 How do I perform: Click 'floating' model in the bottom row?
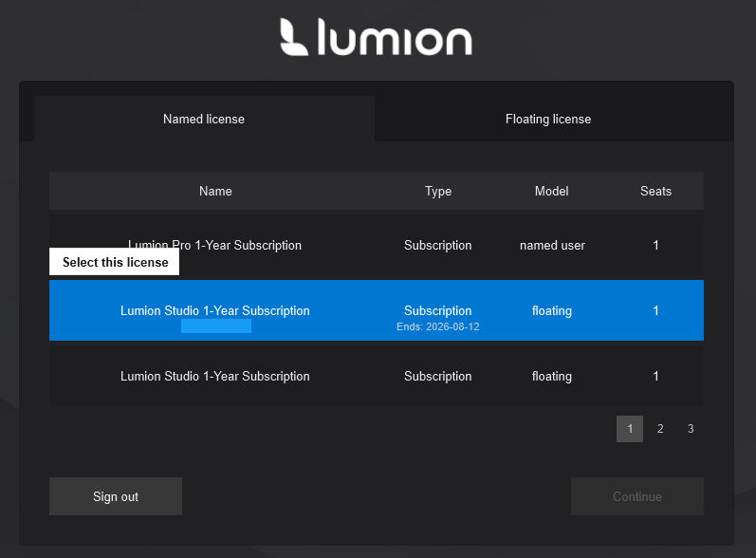[x=551, y=376]
